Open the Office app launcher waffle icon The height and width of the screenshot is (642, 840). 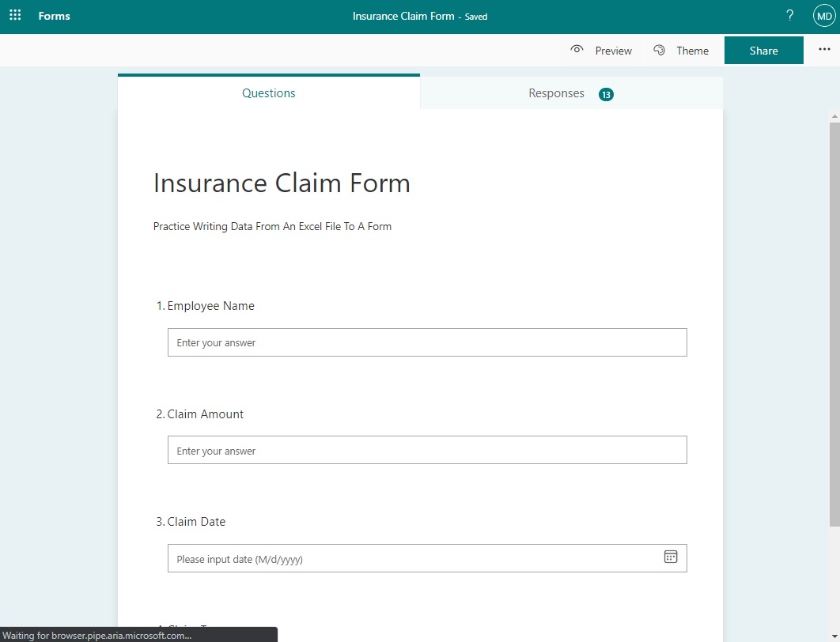coord(14,15)
